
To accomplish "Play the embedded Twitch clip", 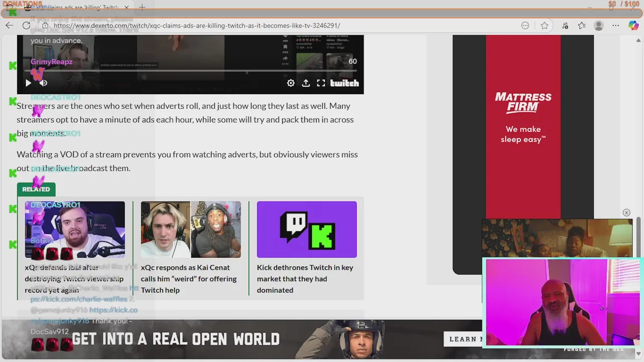I will [x=28, y=83].
